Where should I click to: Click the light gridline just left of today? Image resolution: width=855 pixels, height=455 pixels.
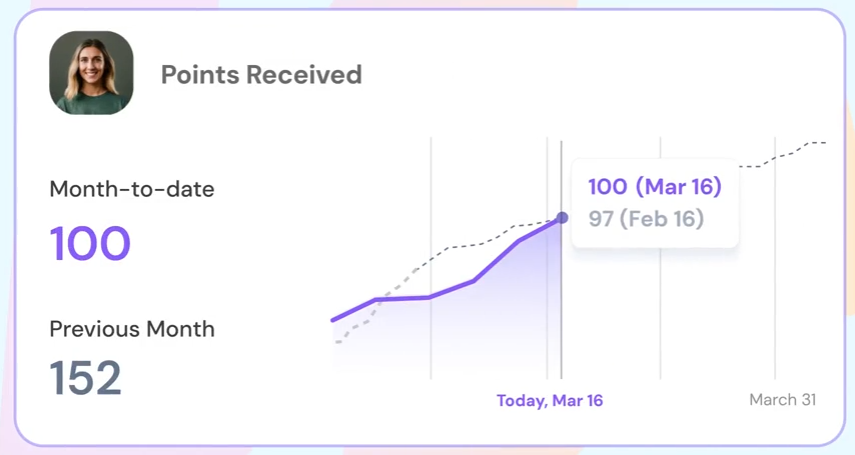[x=547, y=320]
